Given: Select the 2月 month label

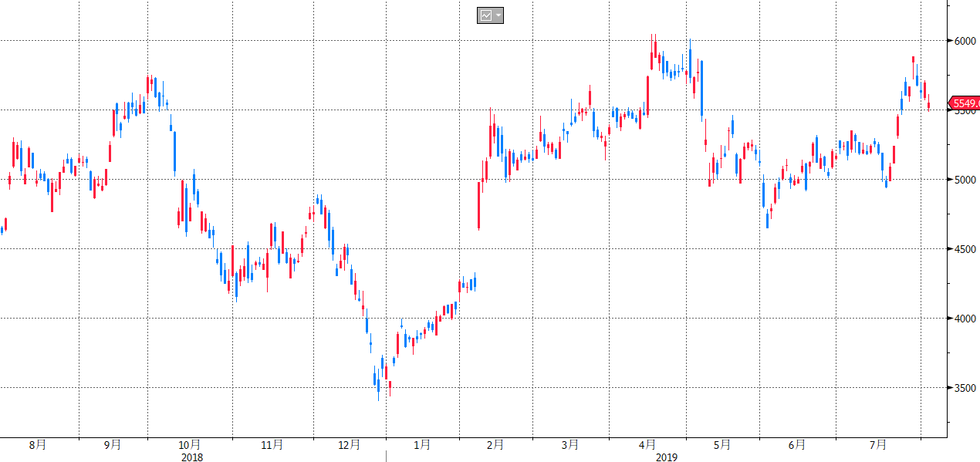Looking at the screenshot, I should pos(495,445).
